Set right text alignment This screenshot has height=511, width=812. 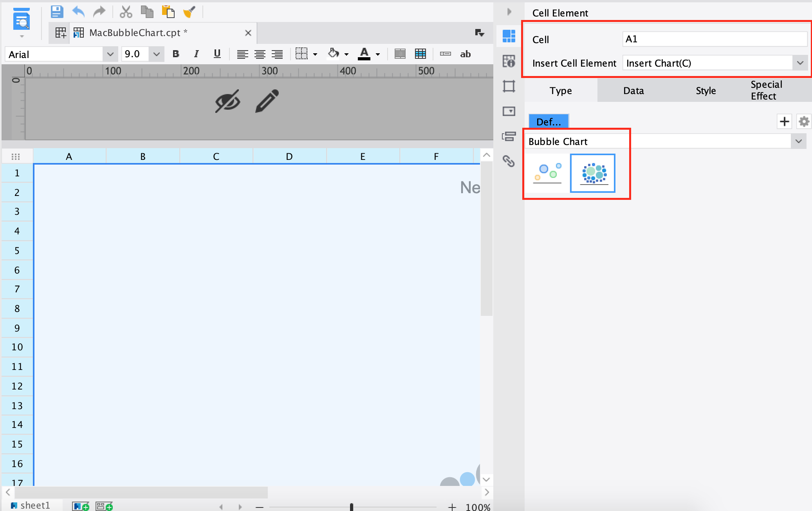(277, 54)
